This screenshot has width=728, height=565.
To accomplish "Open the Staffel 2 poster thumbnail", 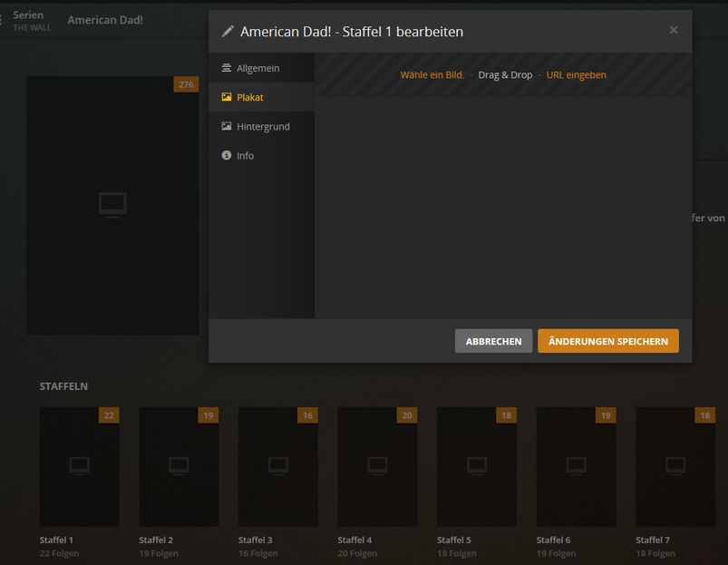I will (x=179, y=466).
